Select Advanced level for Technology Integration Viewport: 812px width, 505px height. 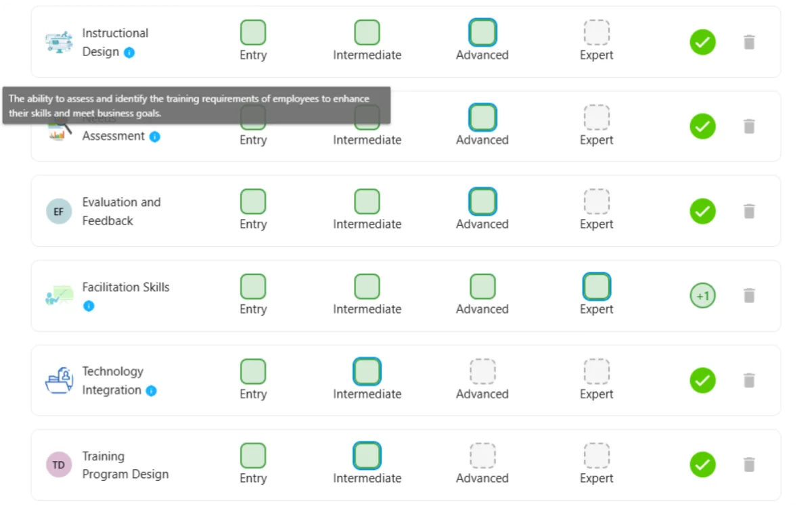pos(482,371)
